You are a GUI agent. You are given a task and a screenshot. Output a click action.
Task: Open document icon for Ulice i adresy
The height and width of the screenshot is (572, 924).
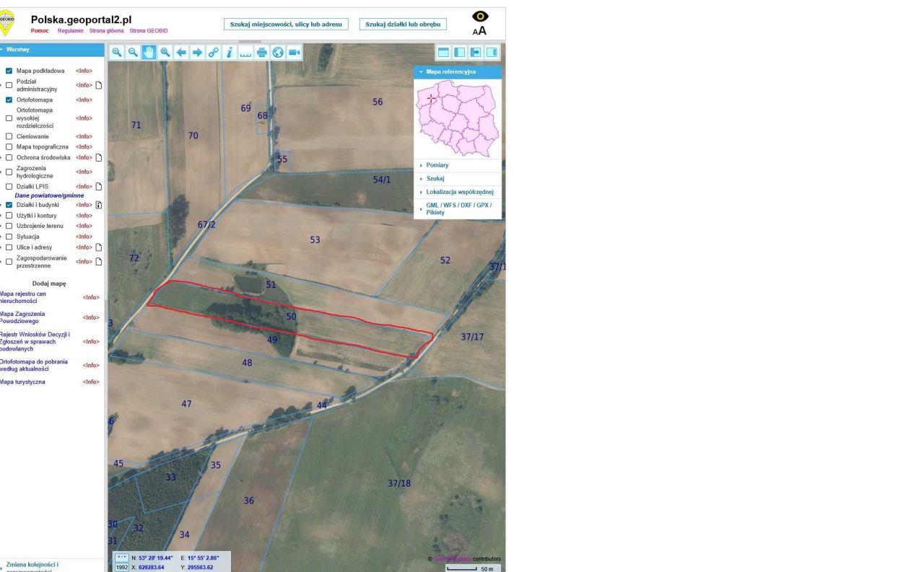tap(99, 247)
